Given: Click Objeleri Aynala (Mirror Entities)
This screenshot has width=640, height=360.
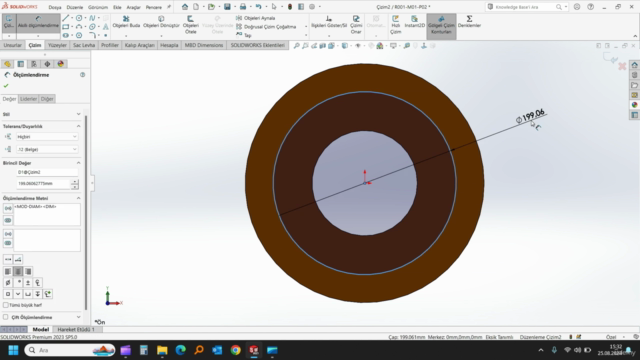Looking at the screenshot, I should pos(256,18).
